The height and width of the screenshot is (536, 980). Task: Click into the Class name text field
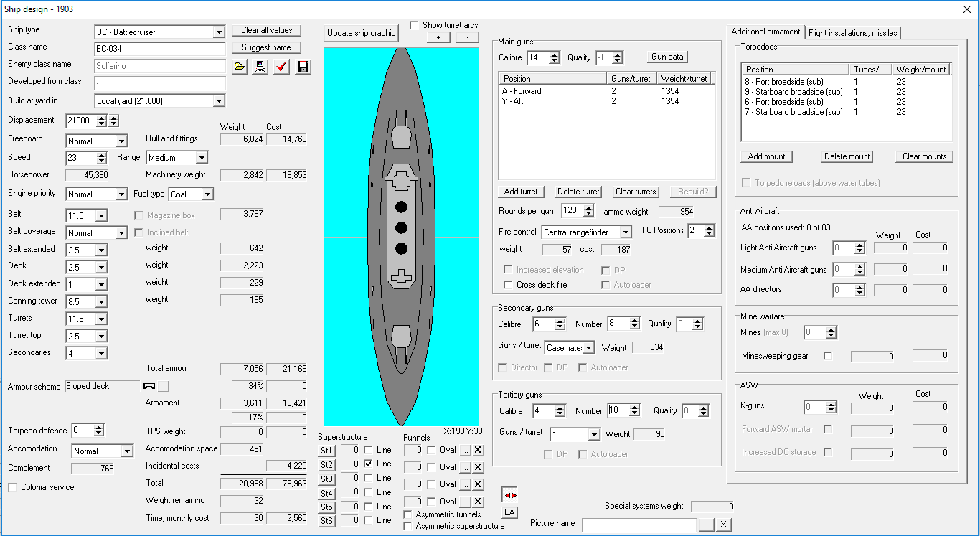(159, 49)
